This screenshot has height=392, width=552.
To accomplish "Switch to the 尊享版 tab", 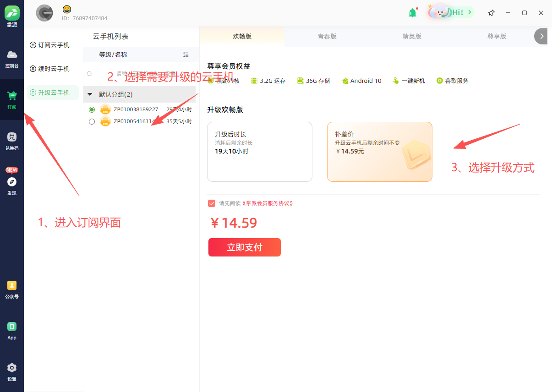I will click(497, 37).
